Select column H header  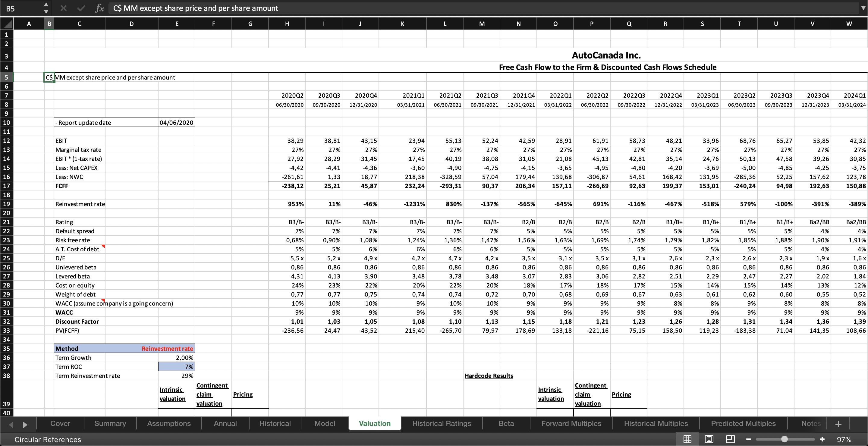287,24
